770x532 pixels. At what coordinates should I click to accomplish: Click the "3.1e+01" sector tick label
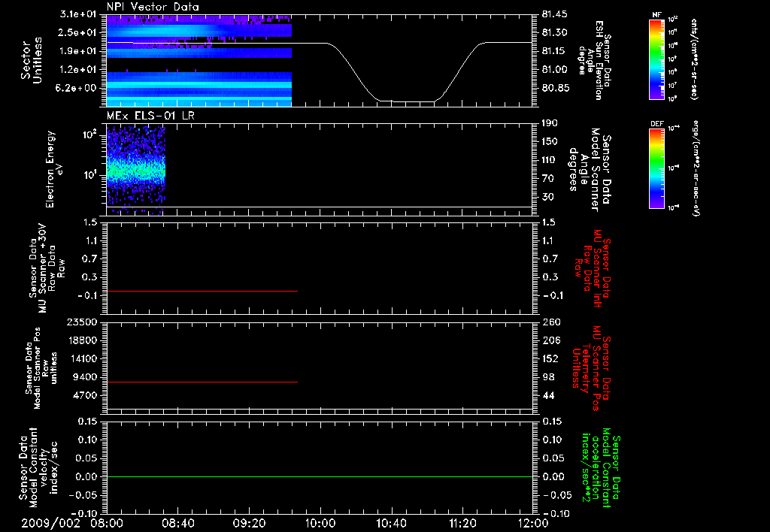78,14
